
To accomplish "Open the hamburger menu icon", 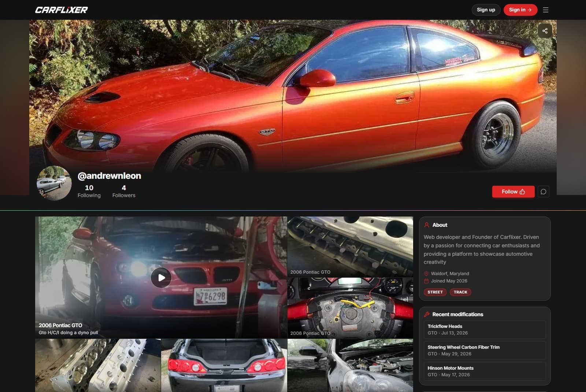I will point(546,10).
